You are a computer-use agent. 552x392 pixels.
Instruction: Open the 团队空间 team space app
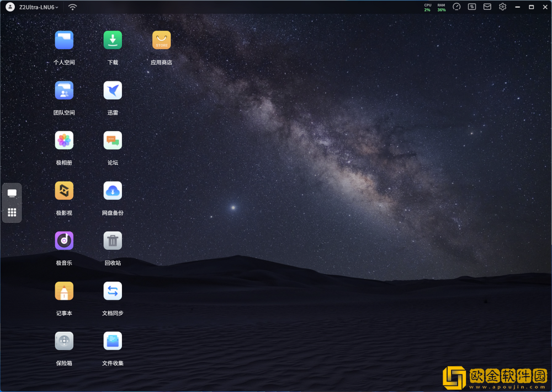[64, 90]
